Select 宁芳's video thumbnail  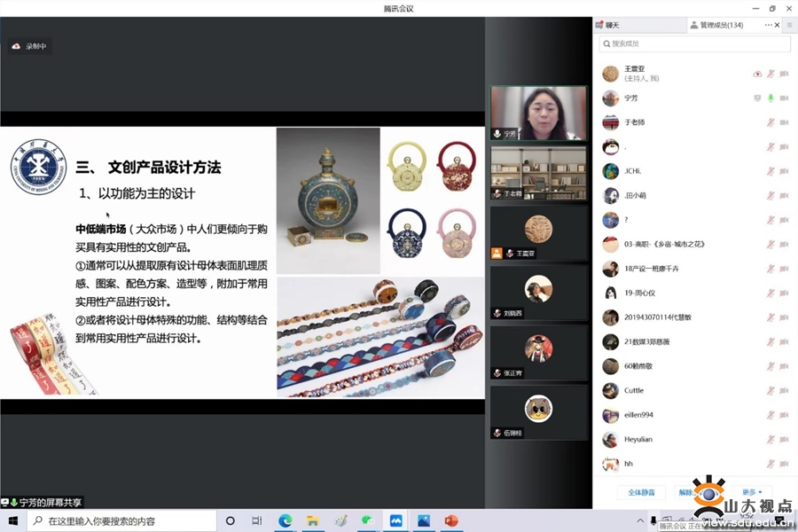tap(538, 113)
